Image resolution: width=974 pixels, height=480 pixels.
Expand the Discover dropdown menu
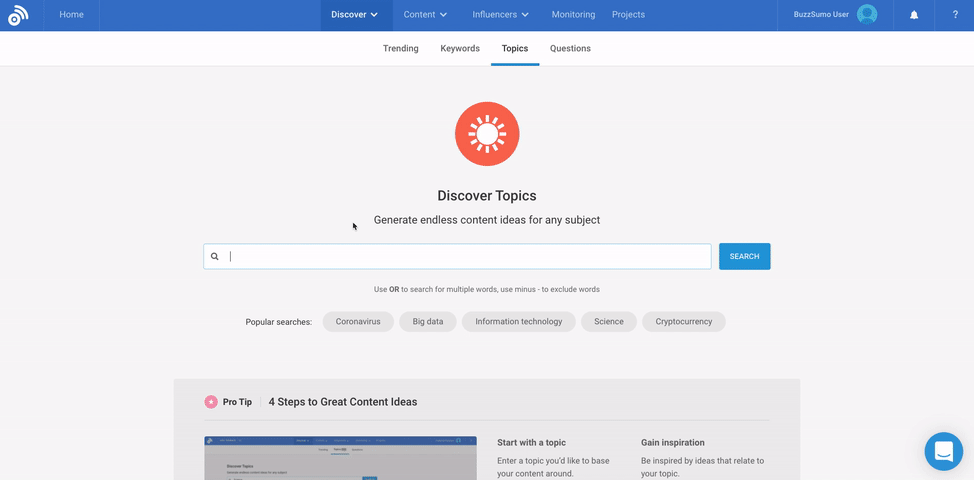355,15
